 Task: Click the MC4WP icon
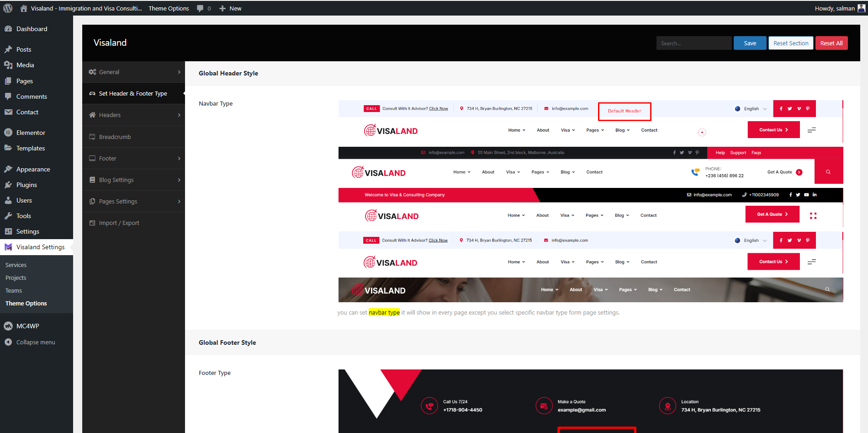tap(8, 326)
